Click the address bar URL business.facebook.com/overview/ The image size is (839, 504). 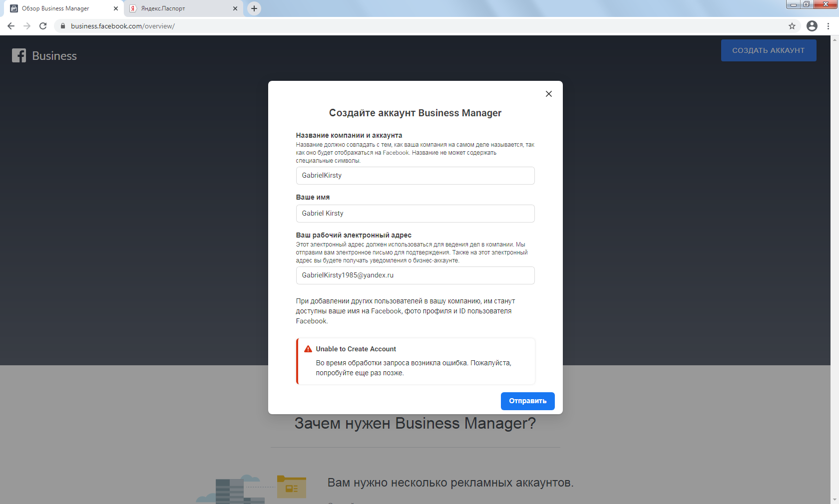click(x=123, y=26)
